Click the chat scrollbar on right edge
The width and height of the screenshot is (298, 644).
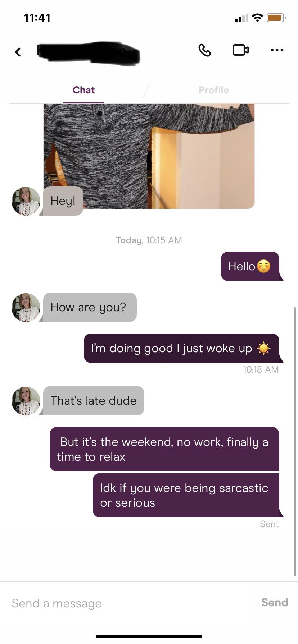pos(295,442)
